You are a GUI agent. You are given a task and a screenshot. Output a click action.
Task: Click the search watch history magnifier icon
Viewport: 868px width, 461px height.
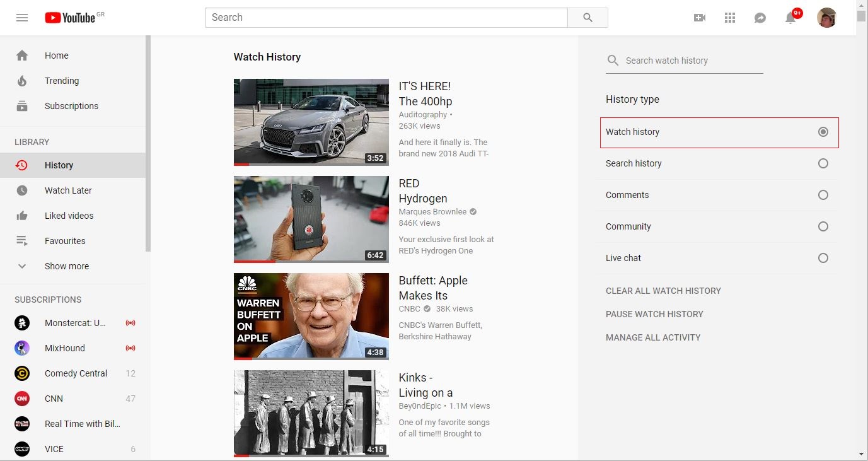(613, 61)
